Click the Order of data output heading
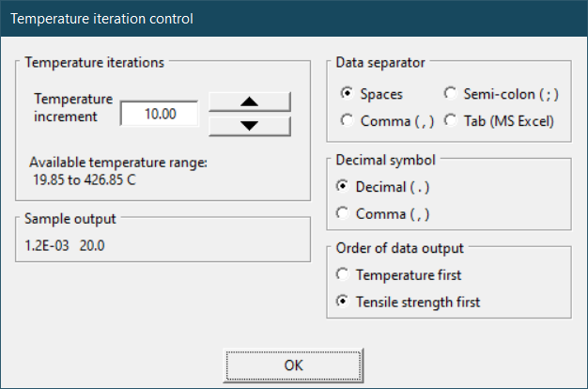The width and height of the screenshot is (588, 389). pyautogui.click(x=400, y=247)
